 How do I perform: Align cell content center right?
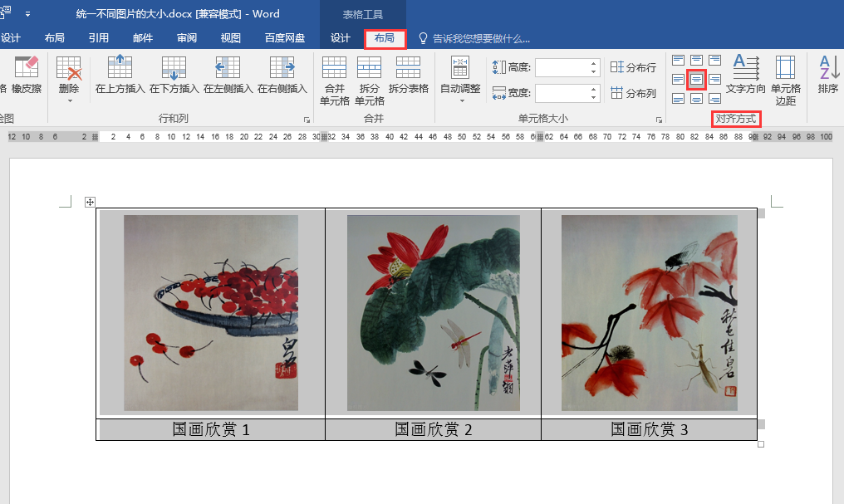coord(714,80)
